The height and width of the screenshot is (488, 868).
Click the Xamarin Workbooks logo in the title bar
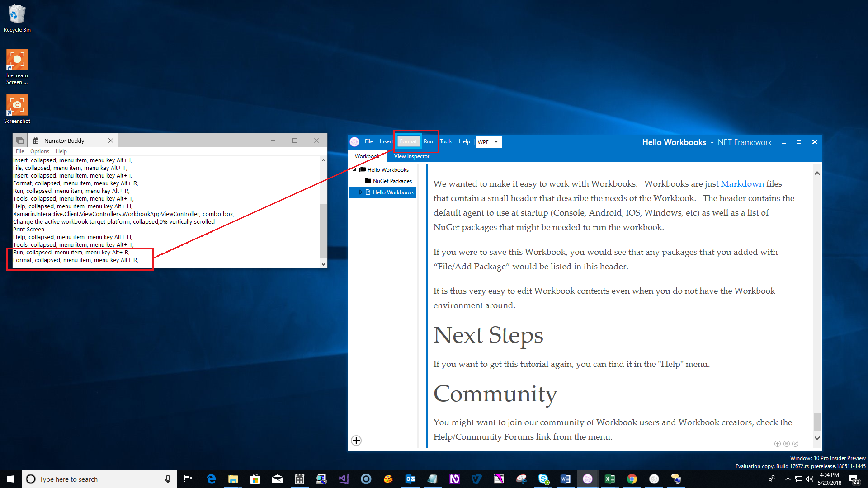354,141
